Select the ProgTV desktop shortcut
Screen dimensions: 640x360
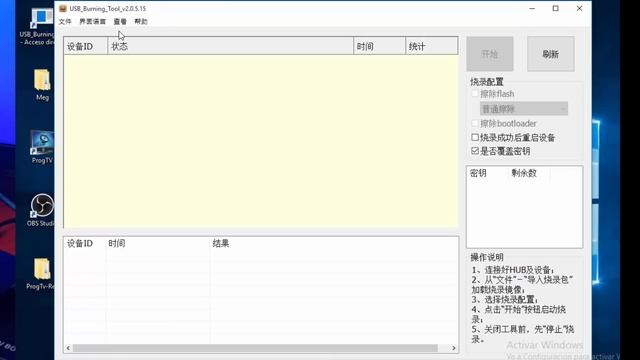(x=42, y=147)
